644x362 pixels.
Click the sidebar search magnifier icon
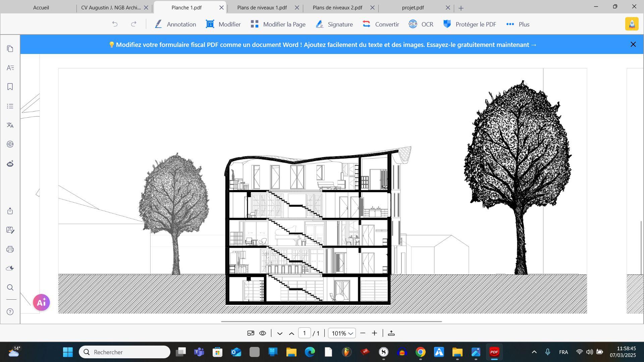[x=10, y=288]
